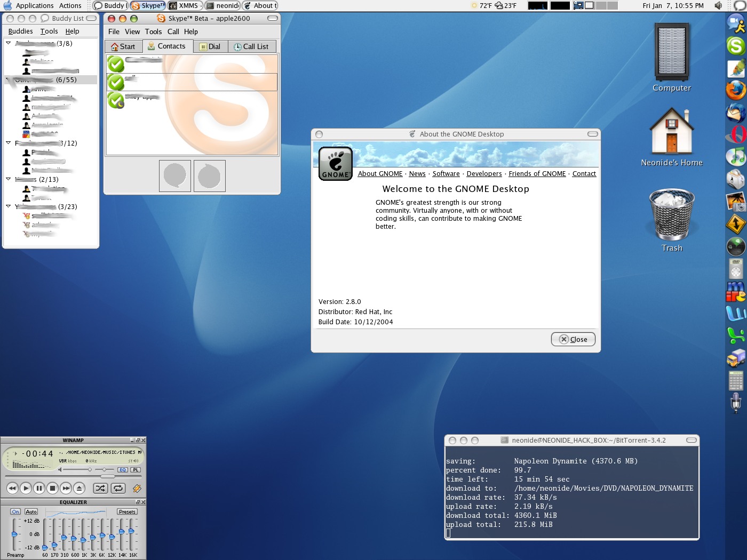
Task: Collapse the (2/13) buddy group
Action: (8, 179)
